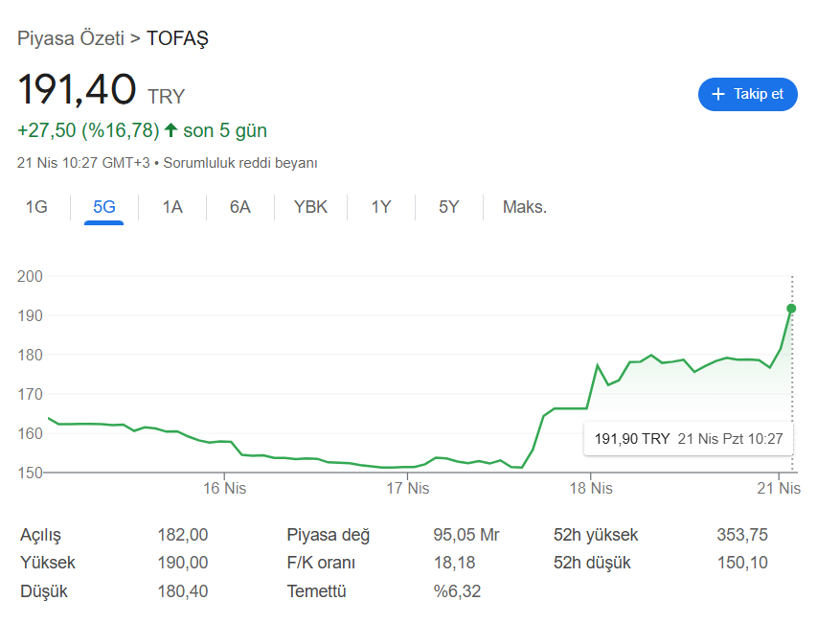This screenshot has width=840, height=624.
Task: Click the 18 Nis date marker on chart
Action: [x=591, y=488]
